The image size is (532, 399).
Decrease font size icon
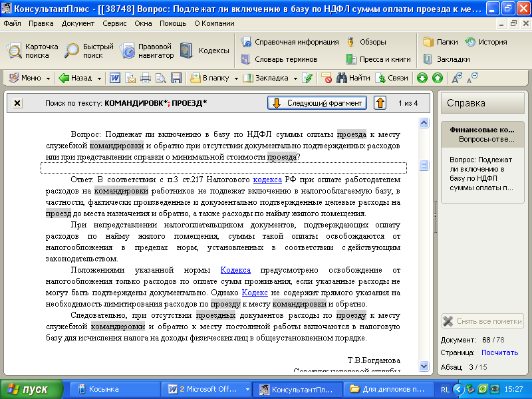pos(472,78)
